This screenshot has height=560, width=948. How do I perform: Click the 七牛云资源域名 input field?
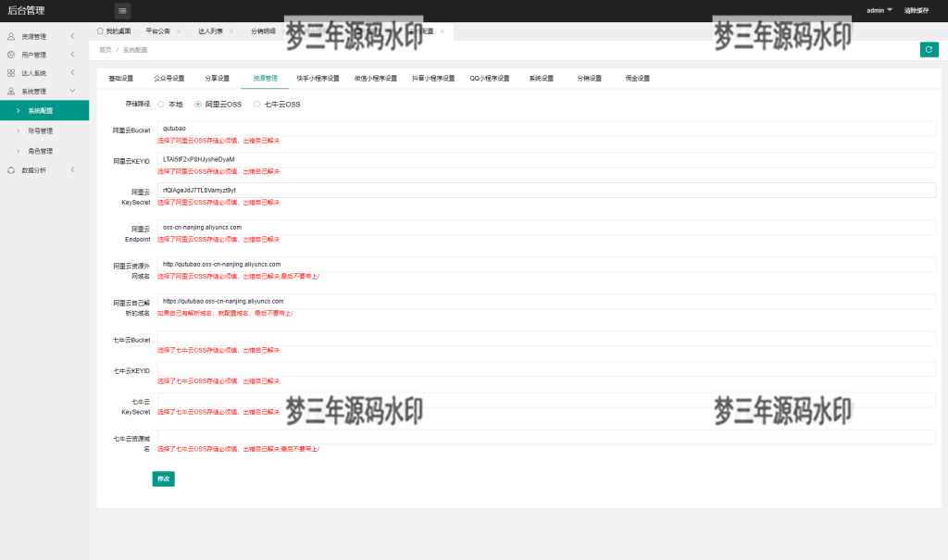[x=546, y=437]
